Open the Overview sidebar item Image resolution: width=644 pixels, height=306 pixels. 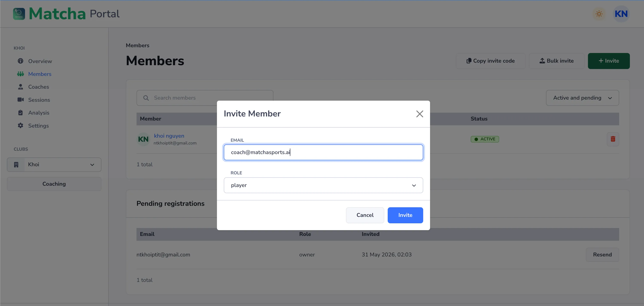coord(40,61)
